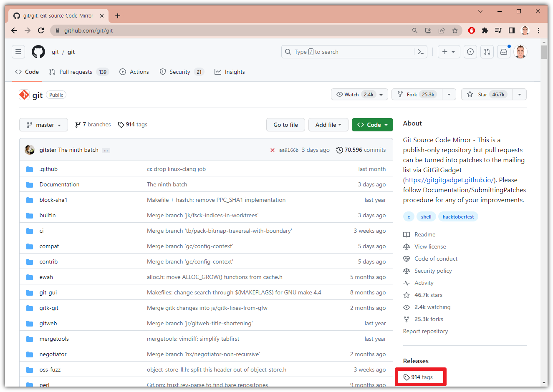Image resolution: width=553 pixels, height=392 pixels.
Task: Open the commit hash aa9166b
Action: click(289, 150)
